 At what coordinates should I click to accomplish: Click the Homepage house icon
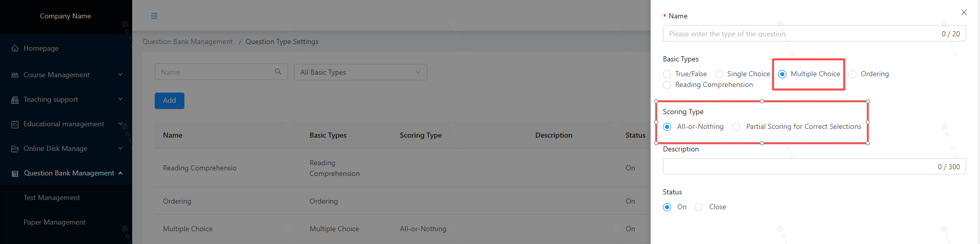click(x=15, y=49)
